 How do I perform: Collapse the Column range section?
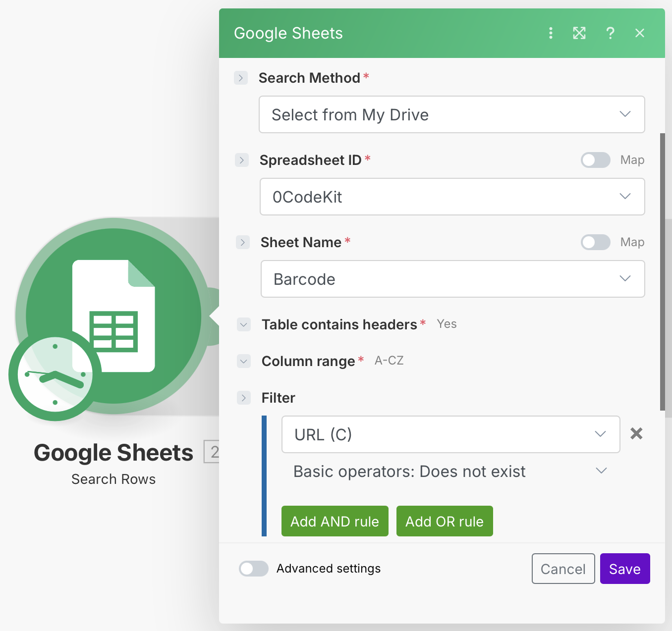pyautogui.click(x=244, y=361)
